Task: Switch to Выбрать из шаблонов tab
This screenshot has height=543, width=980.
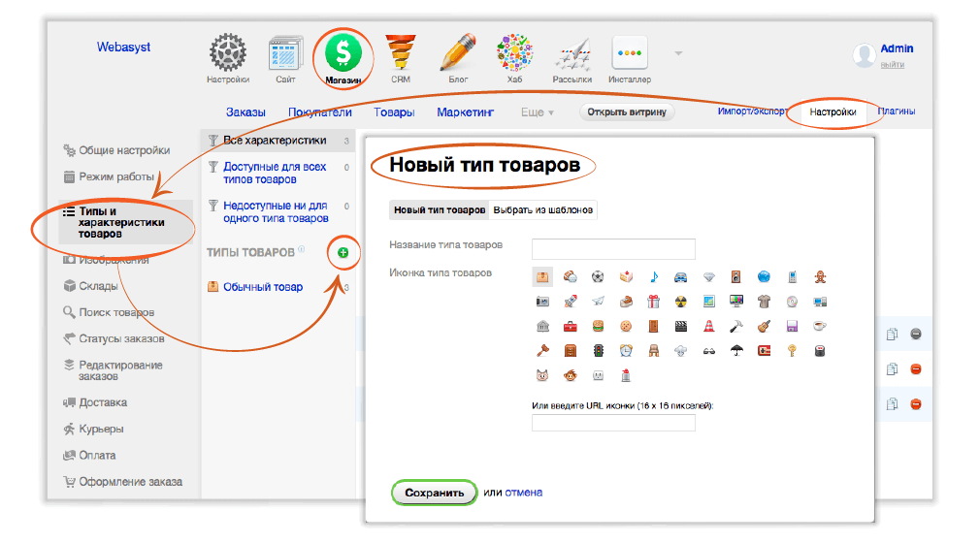Action: pos(543,210)
